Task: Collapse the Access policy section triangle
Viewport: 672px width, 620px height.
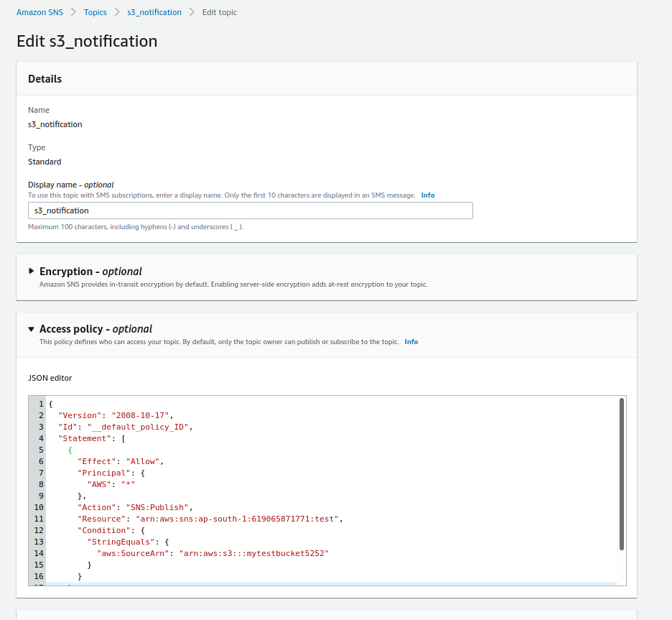Action: (x=32, y=329)
